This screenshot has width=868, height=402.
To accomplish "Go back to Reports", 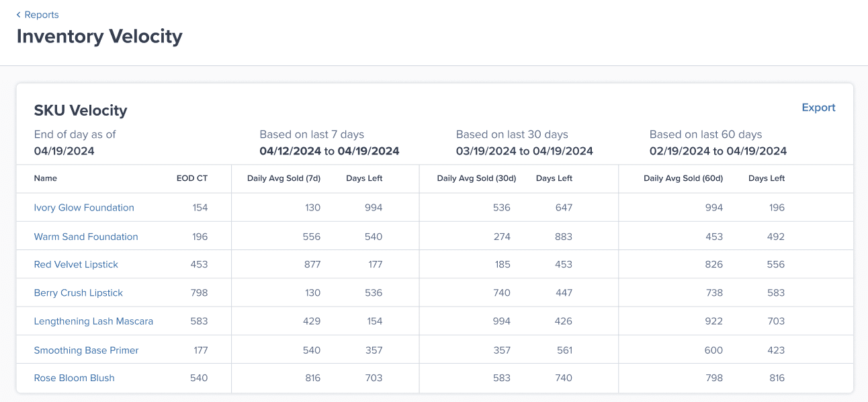I will pyautogui.click(x=41, y=15).
